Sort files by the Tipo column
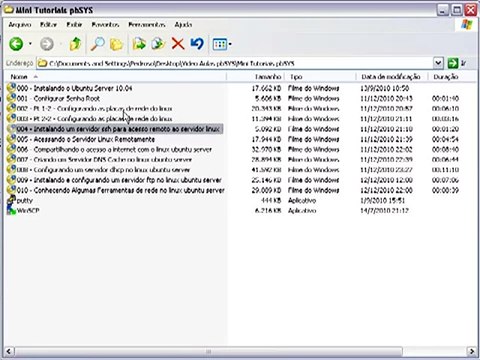The image size is (480, 360). point(320,77)
